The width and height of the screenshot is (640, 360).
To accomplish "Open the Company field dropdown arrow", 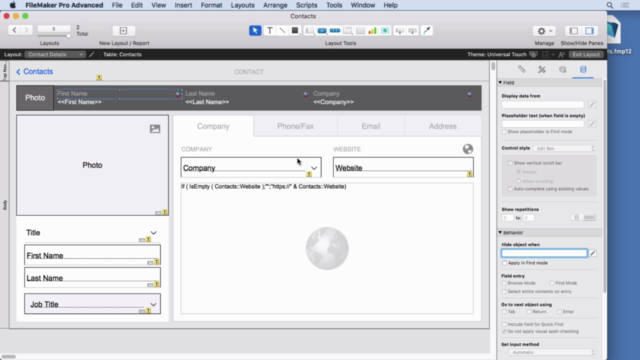I will 314,168.
